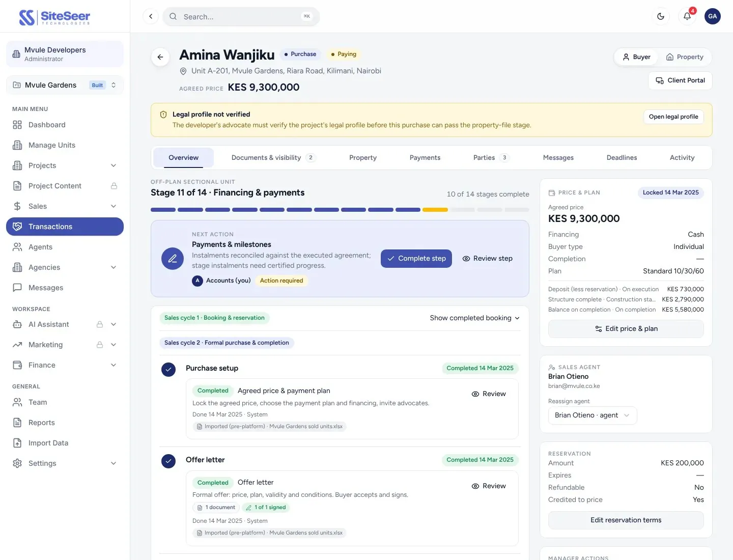Open the Mvule Gardens project switcher
The width and height of the screenshot is (733, 560).
[65, 85]
